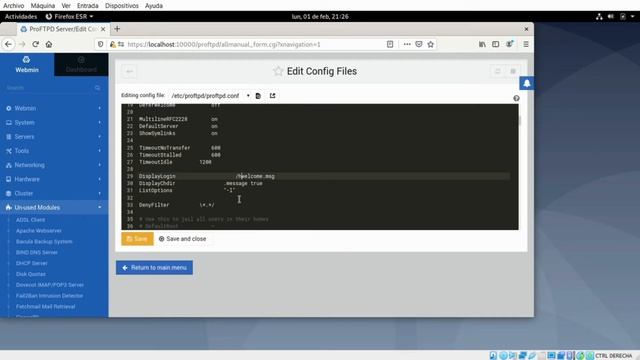Image resolution: width=640 pixels, height=360 pixels.
Task: Open Disk Quotas module
Action: 31,274
